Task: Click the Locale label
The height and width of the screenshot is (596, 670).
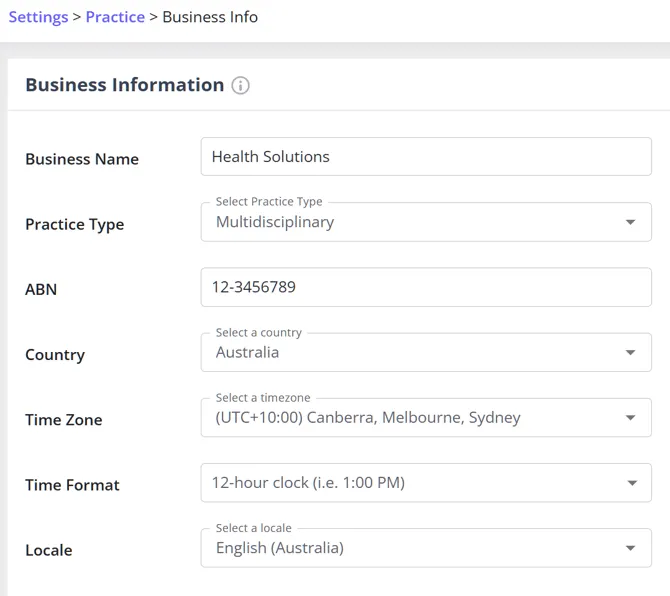Action: [49, 550]
